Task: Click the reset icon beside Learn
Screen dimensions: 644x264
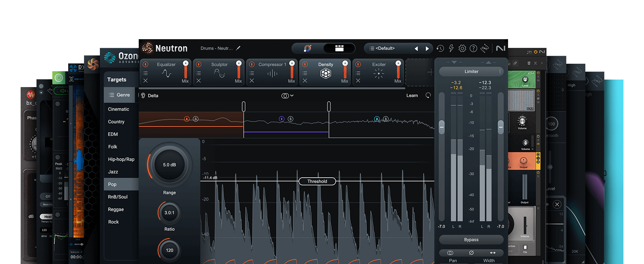Action: (x=428, y=95)
